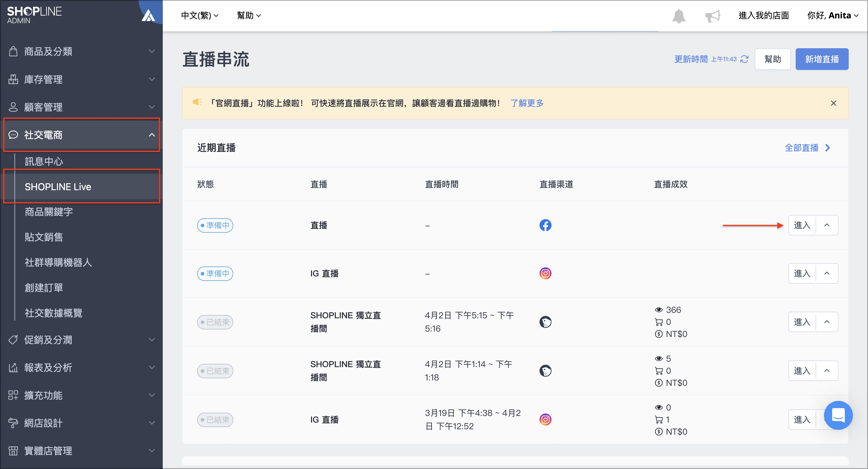Click the notification bell icon
The image size is (868, 469).
[x=679, y=16]
